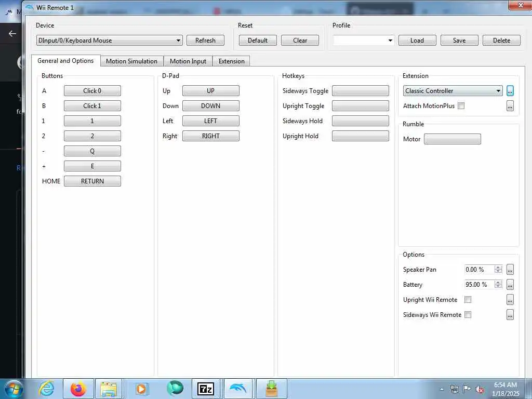Show hidden tray icons arrow

coord(442,390)
